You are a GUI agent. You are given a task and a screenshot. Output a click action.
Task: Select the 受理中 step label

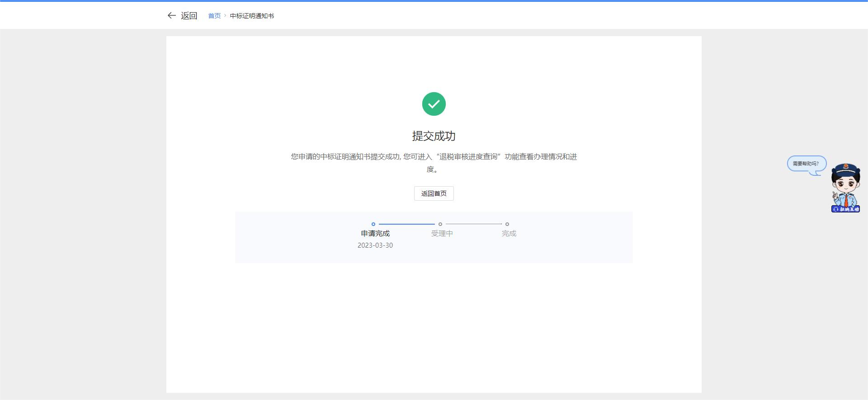[x=442, y=234]
